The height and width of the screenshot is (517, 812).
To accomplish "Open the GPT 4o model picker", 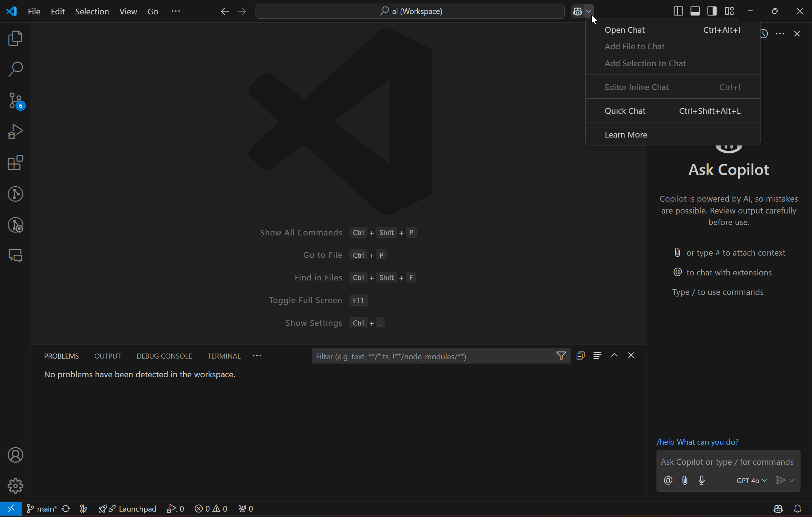I will [751, 480].
